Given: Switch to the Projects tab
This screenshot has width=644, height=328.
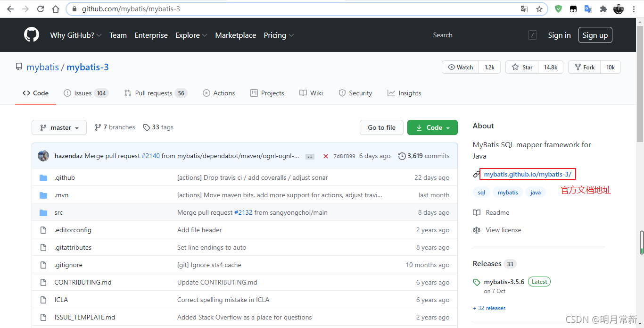Looking at the screenshot, I should (267, 93).
